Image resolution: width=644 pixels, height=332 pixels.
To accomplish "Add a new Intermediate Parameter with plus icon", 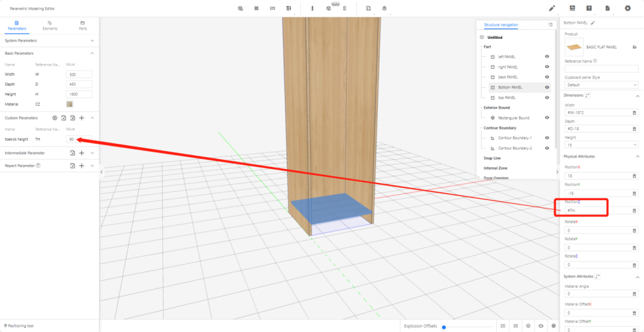I will (x=82, y=153).
